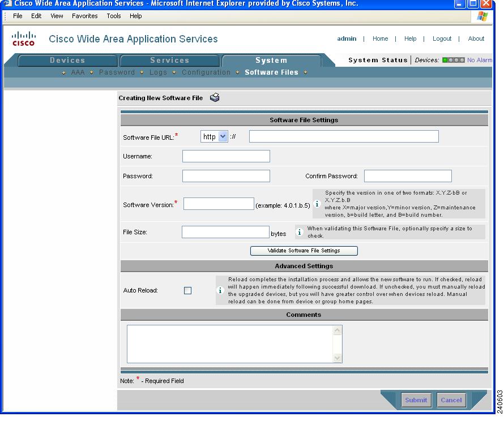This screenshot has height=421, width=504.
Task: Click the 'Software File Settings' section heading
Action: [304, 120]
